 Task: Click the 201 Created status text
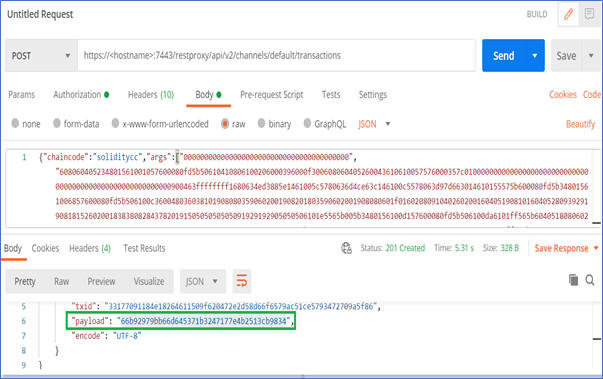(405, 248)
